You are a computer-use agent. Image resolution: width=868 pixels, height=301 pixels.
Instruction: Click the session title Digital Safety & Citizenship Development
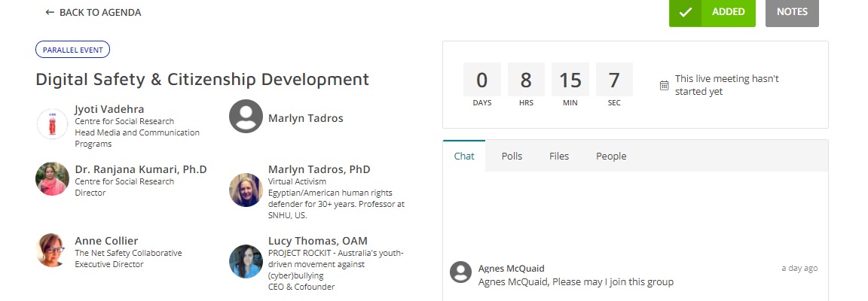(202, 79)
